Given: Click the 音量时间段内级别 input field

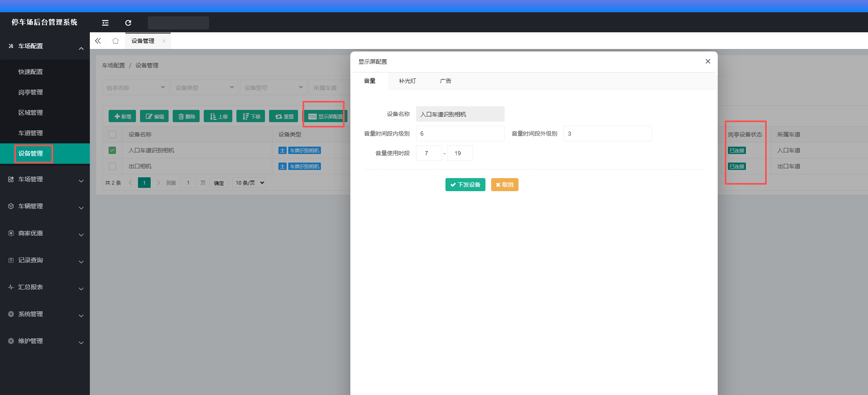Looking at the screenshot, I should [x=460, y=134].
